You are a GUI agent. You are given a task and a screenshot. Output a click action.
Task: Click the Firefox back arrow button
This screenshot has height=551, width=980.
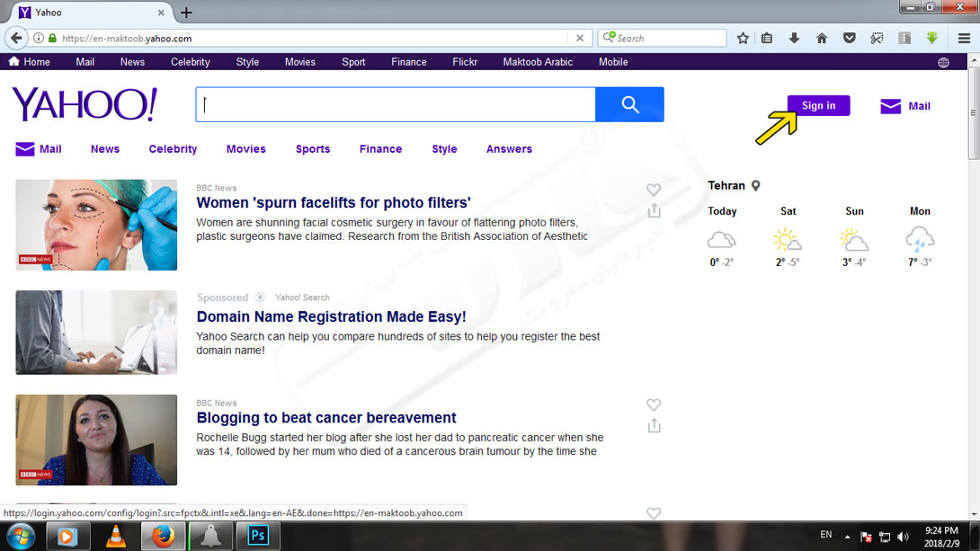[16, 38]
